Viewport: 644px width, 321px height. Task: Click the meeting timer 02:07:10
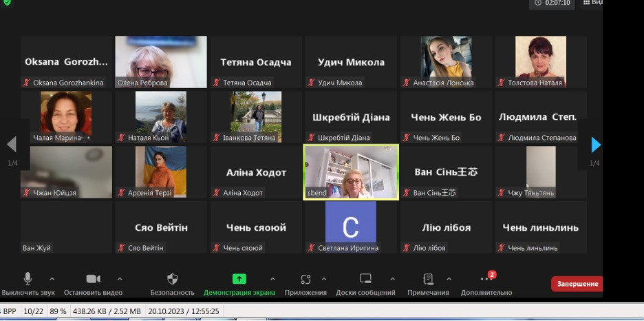[x=552, y=3]
